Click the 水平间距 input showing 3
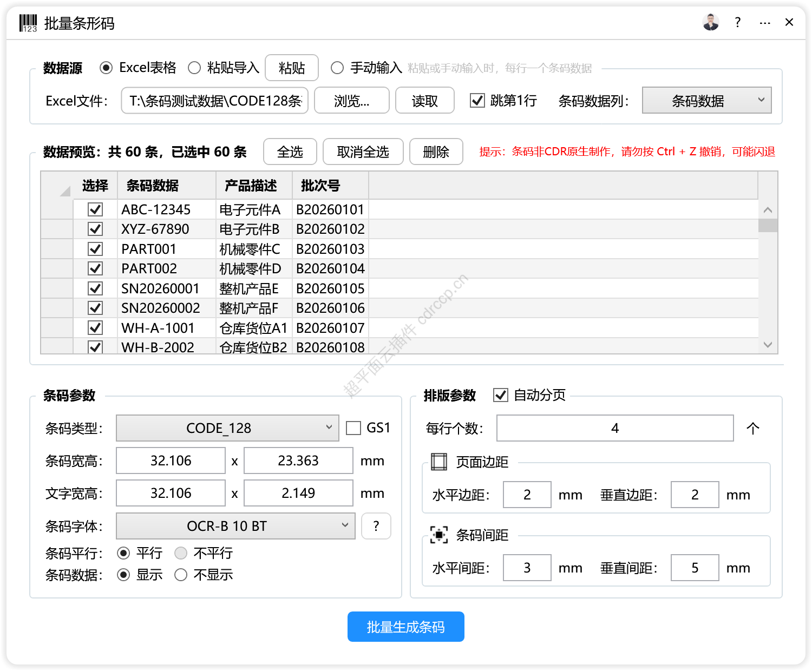This screenshot has height=671, width=812. [x=527, y=568]
